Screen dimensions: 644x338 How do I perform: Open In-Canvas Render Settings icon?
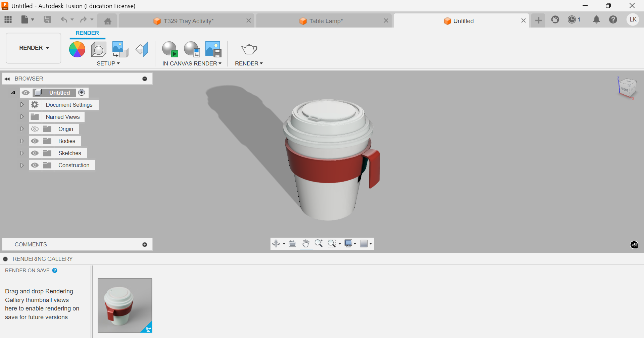click(x=192, y=50)
